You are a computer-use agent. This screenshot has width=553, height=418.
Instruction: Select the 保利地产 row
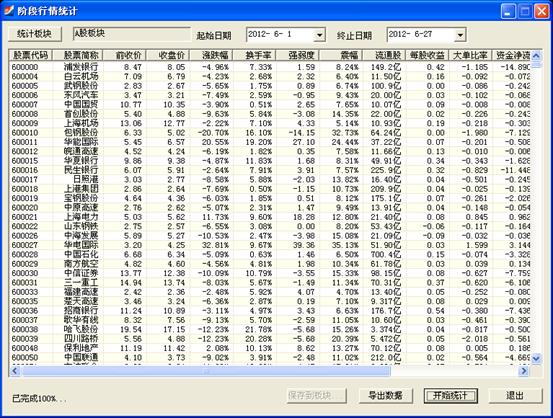coord(270,348)
